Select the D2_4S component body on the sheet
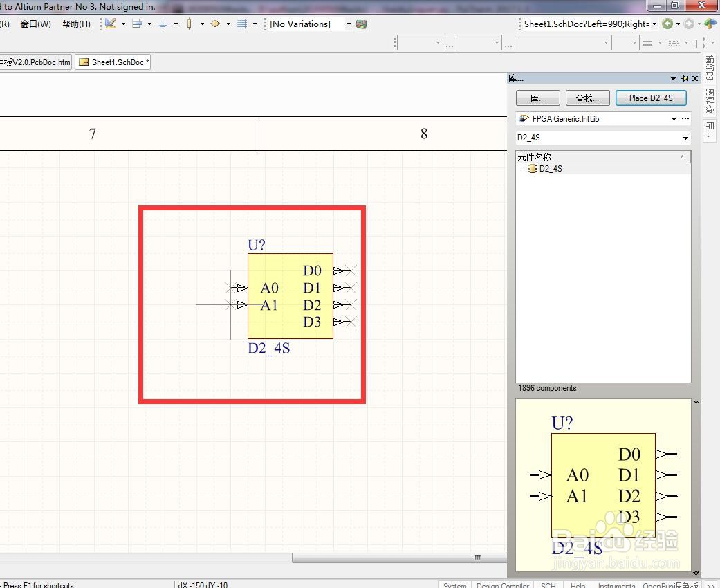 290,296
